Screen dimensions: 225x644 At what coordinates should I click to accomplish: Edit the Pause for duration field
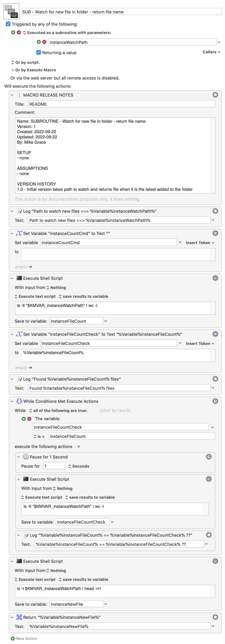click(54, 466)
